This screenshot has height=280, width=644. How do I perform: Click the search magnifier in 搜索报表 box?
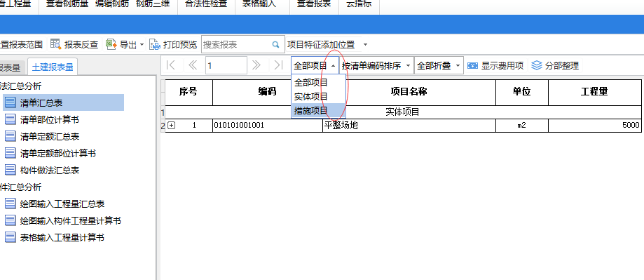(275, 44)
